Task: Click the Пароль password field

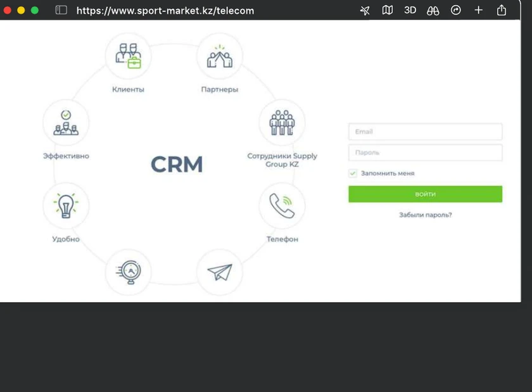Action: pos(425,153)
